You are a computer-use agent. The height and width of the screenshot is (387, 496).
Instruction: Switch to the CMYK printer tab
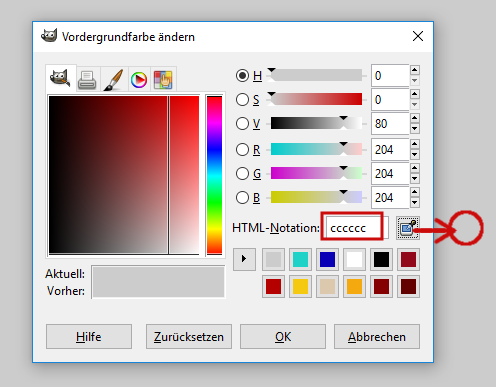click(87, 80)
